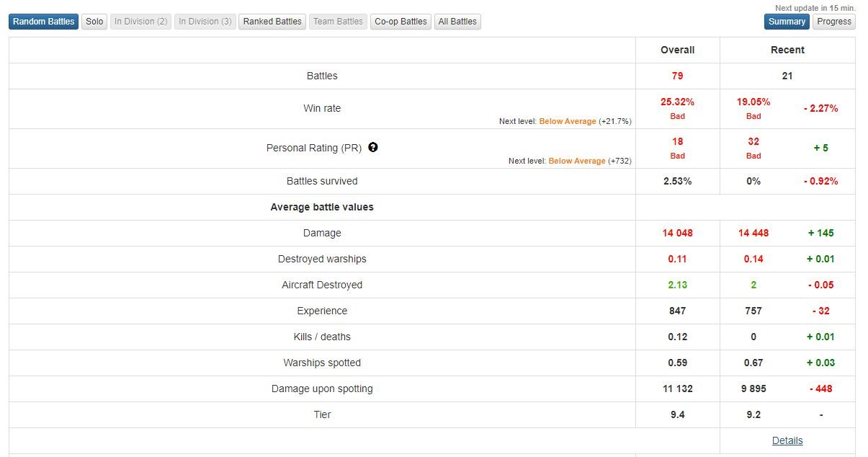The width and height of the screenshot is (868, 457).
Task: Open the Ranked Battles tab
Action: click(272, 22)
